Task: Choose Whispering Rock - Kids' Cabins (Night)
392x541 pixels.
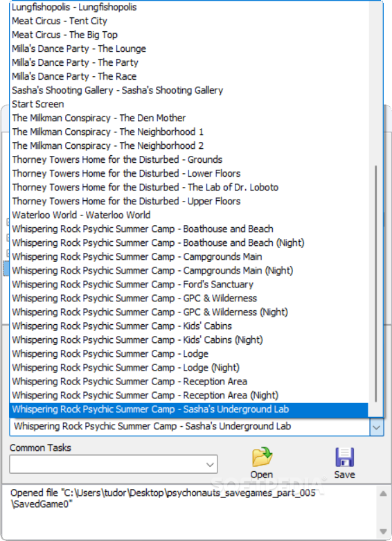Action: click(189, 340)
